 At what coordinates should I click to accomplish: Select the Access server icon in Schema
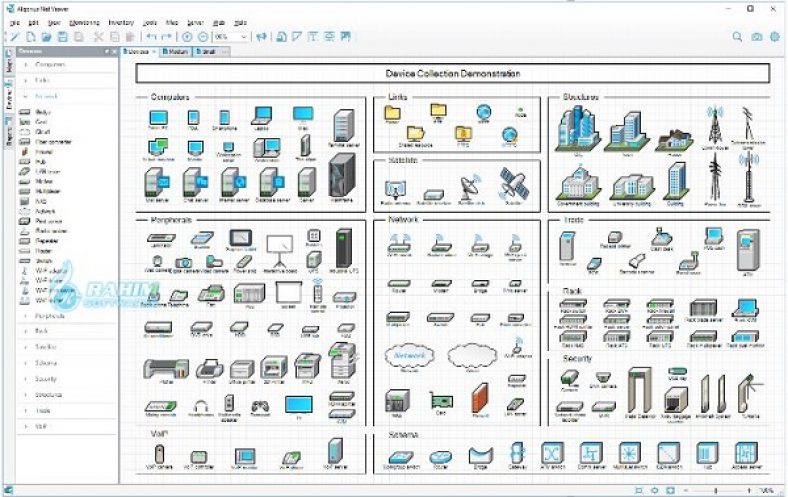point(746,453)
